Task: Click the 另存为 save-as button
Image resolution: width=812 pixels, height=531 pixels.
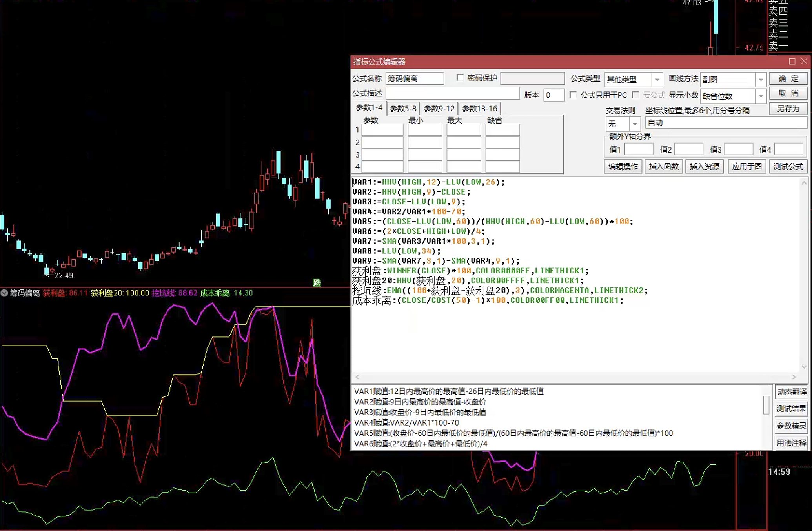Action: 788,109
